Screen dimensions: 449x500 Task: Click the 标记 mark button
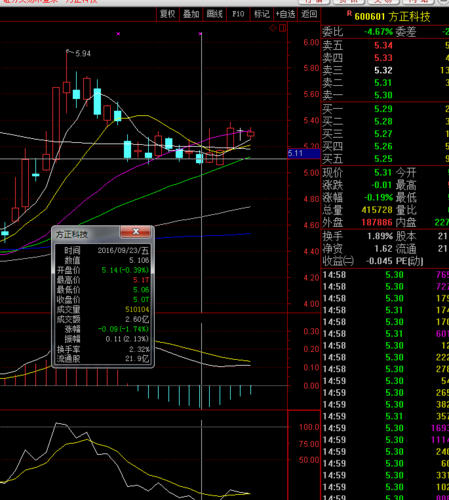pos(262,14)
